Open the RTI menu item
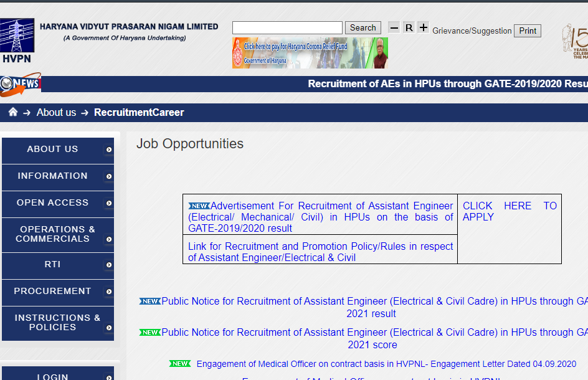The width and height of the screenshot is (588, 380). click(x=58, y=265)
